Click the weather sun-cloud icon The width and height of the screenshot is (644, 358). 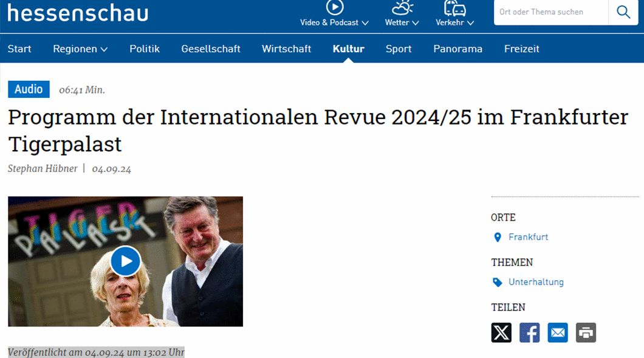pos(402,7)
